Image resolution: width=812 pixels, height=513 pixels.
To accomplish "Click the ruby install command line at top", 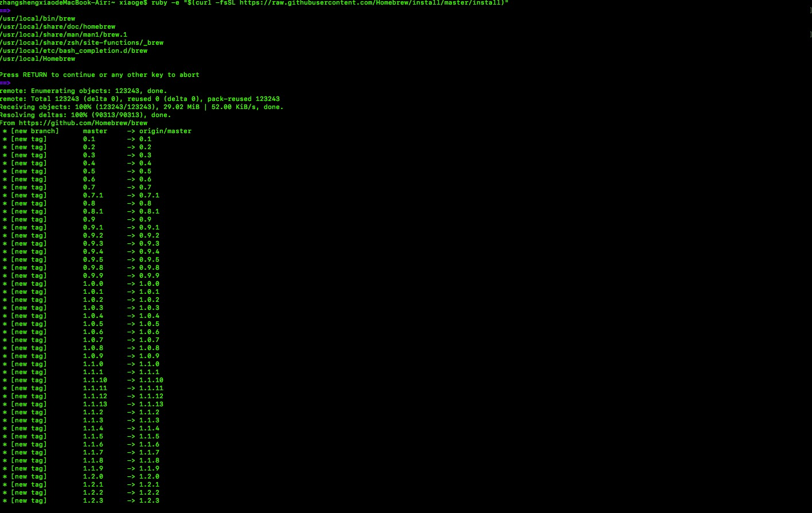I will click(254, 2).
